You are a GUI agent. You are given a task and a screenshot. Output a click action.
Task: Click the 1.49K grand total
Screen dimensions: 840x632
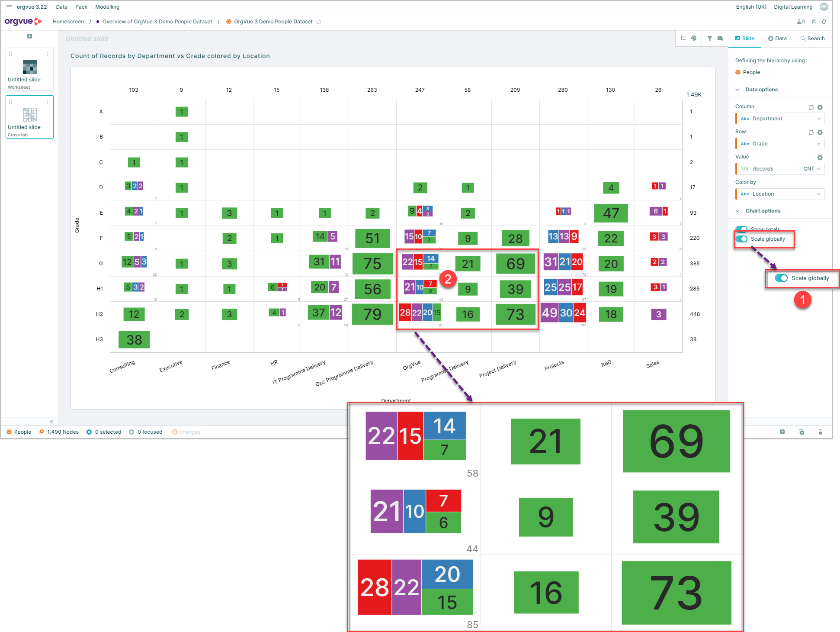click(x=694, y=94)
